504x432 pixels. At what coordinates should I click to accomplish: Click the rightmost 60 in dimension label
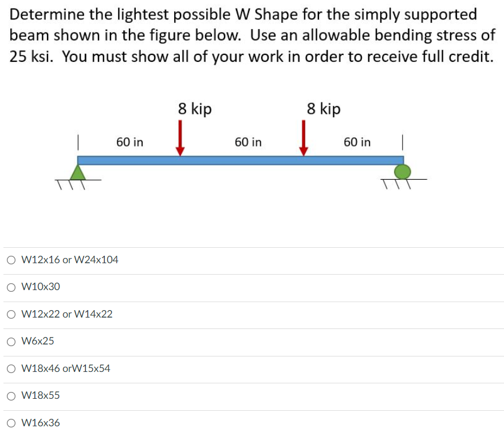click(x=357, y=142)
